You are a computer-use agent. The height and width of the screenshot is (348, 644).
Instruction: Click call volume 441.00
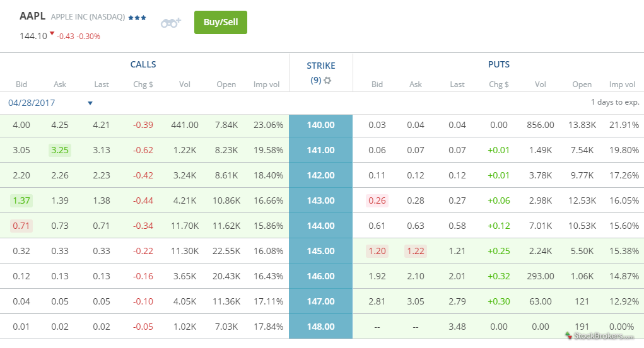[x=184, y=125]
